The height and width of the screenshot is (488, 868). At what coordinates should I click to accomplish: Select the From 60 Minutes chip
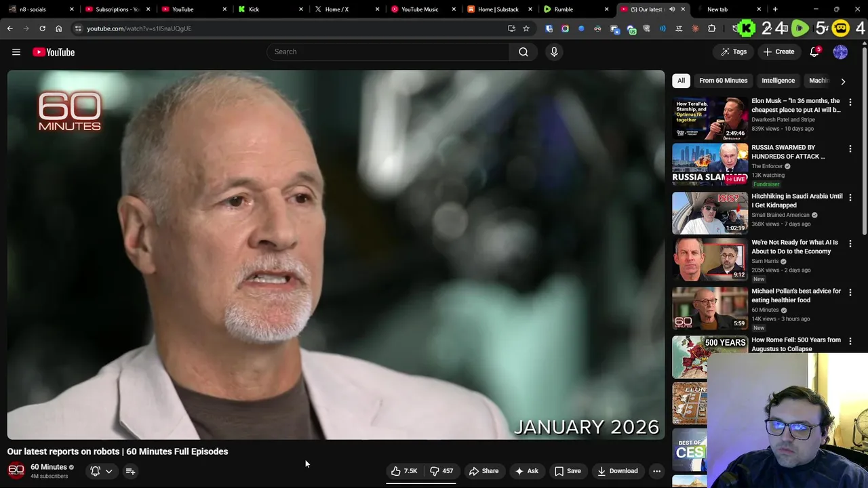tap(723, 81)
